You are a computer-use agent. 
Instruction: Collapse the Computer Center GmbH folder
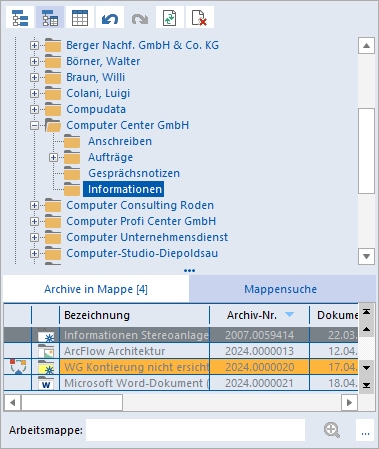34,125
